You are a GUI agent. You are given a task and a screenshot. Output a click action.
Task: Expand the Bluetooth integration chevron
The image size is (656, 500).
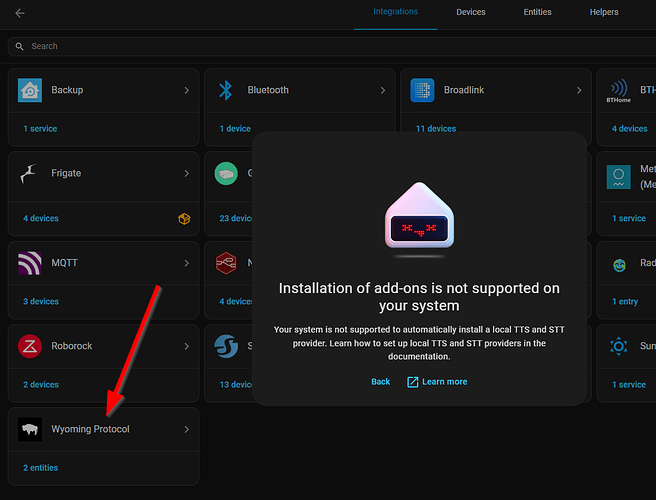click(x=382, y=90)
